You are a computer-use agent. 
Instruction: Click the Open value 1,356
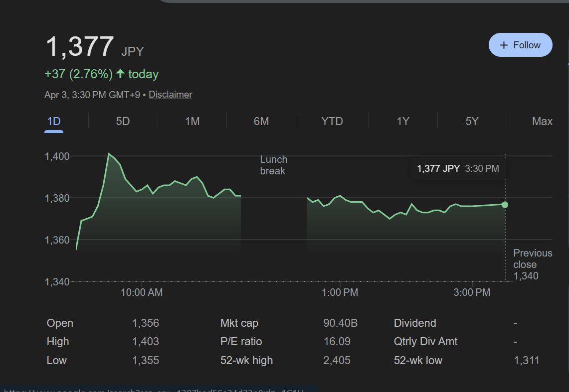pyautogui.click(x=146, y=323)
